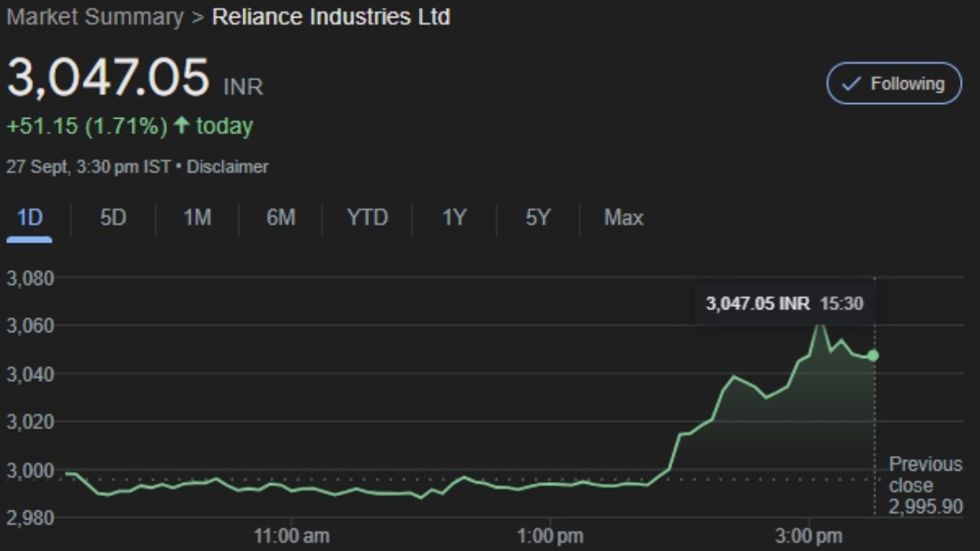Click the Reliance Industries Ltd title

331,17
